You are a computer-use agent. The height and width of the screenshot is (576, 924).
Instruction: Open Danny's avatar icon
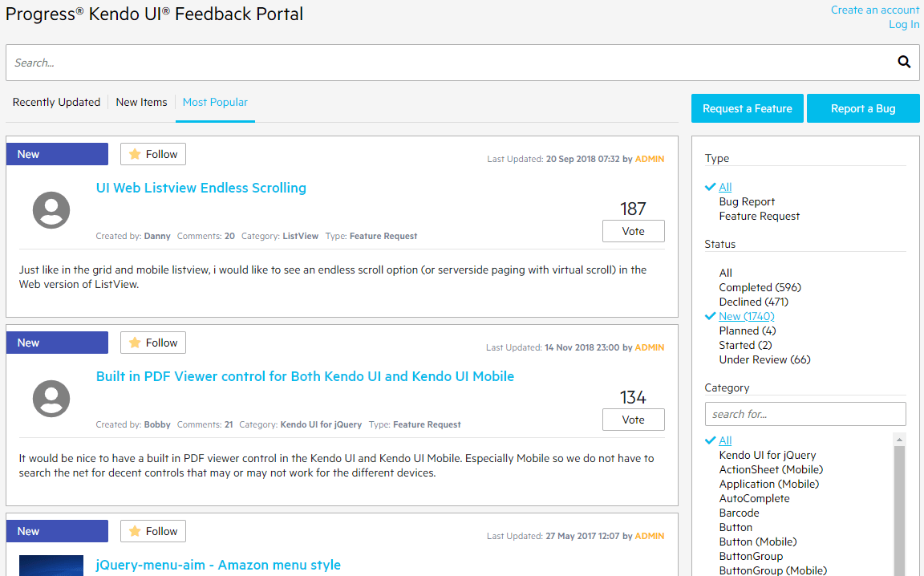coord(51,210)
